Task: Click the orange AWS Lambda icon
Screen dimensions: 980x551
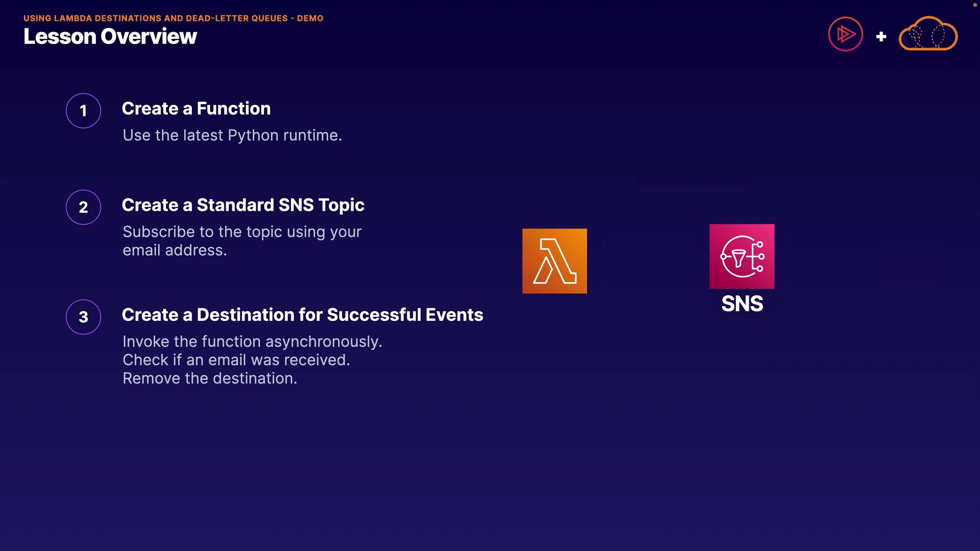Action: click(554, 261)
